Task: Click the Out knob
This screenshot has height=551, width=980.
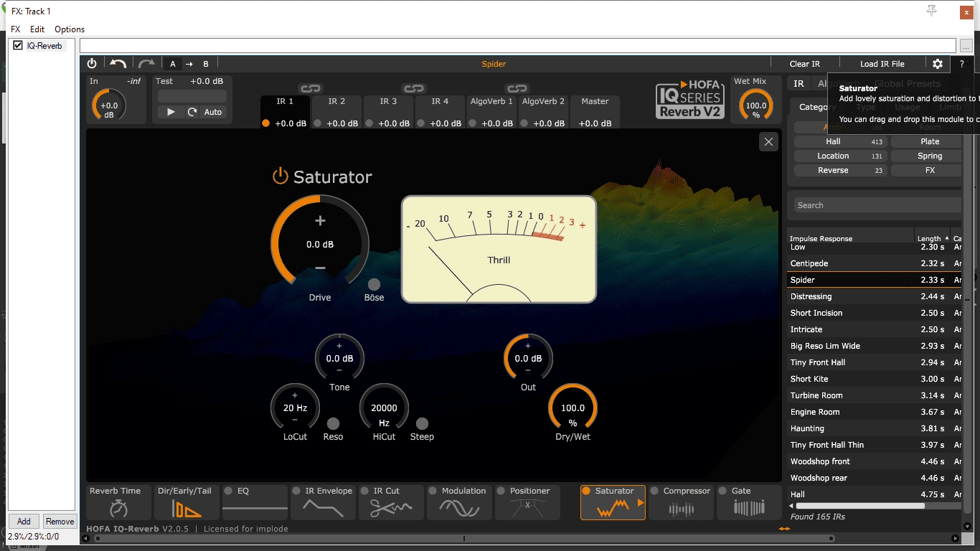Action: point(528,358)
